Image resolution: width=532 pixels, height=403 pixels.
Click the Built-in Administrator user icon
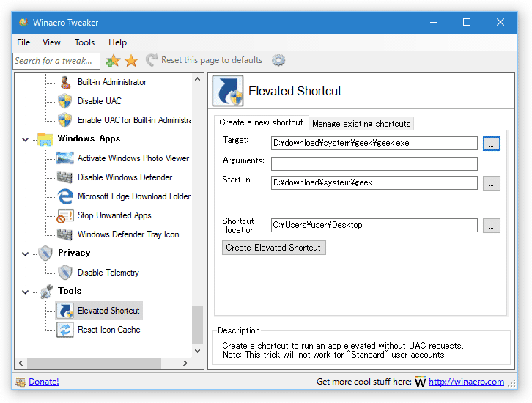(65, 82)
